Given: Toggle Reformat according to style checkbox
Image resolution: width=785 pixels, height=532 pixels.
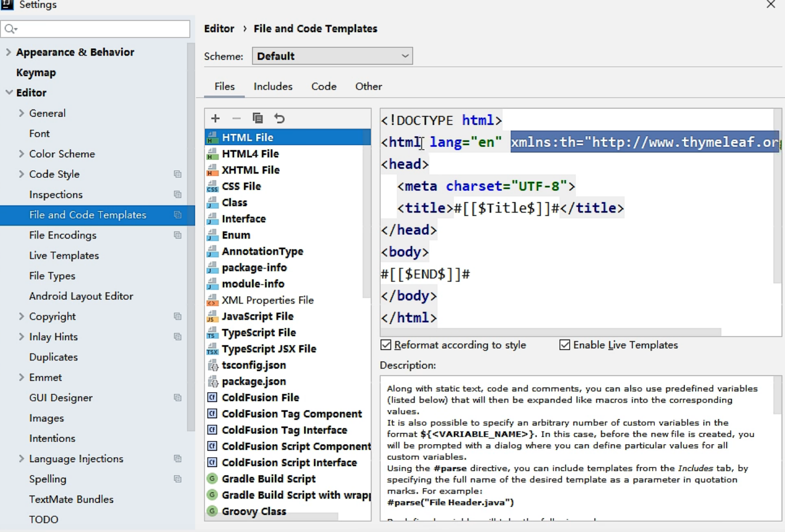Looking at the screenshot, I should 386,345.
